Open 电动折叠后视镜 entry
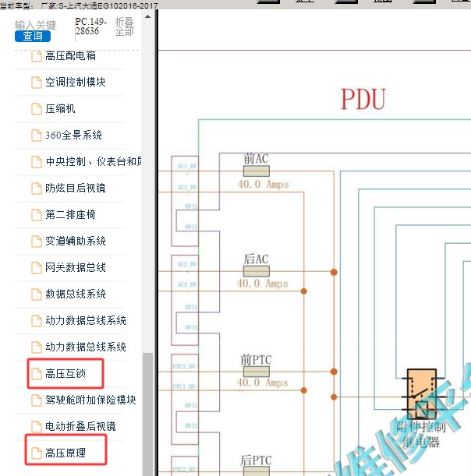Screen dimensions: 471x476 pos(80,426)
